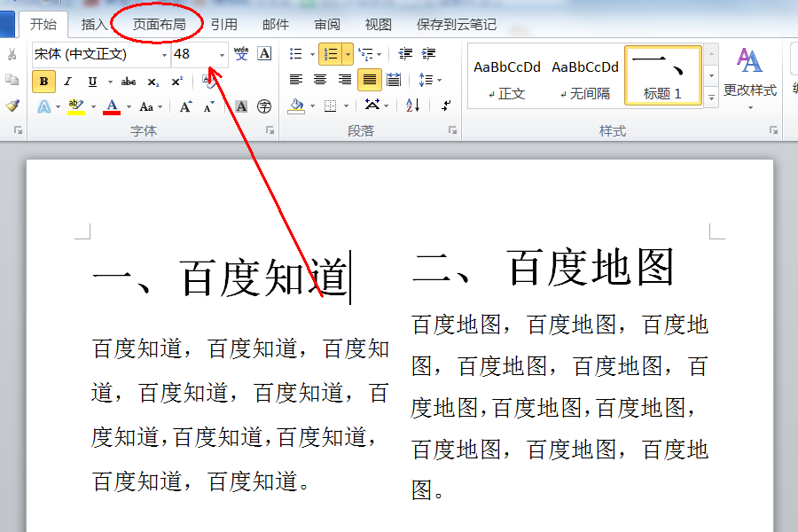
Task: Apply the 正文 style
Action: point(506,78)
